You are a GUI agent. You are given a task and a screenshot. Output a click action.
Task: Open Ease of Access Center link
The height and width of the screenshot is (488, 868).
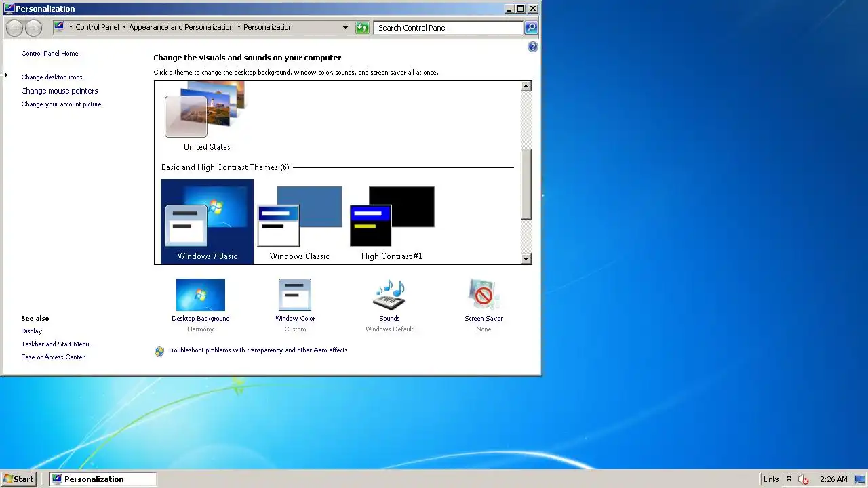pos(53,357)
